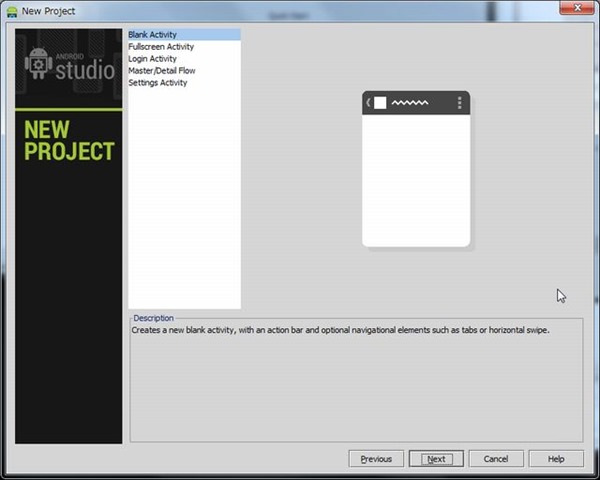
Task: Click the white body of the activity preview
Action: point(415,180)
